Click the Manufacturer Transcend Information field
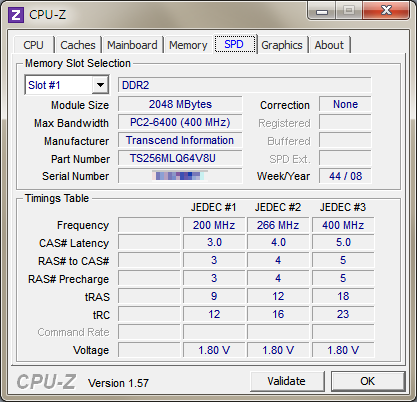Viewport: 417px width, 402px height. (x=180, y=140)
